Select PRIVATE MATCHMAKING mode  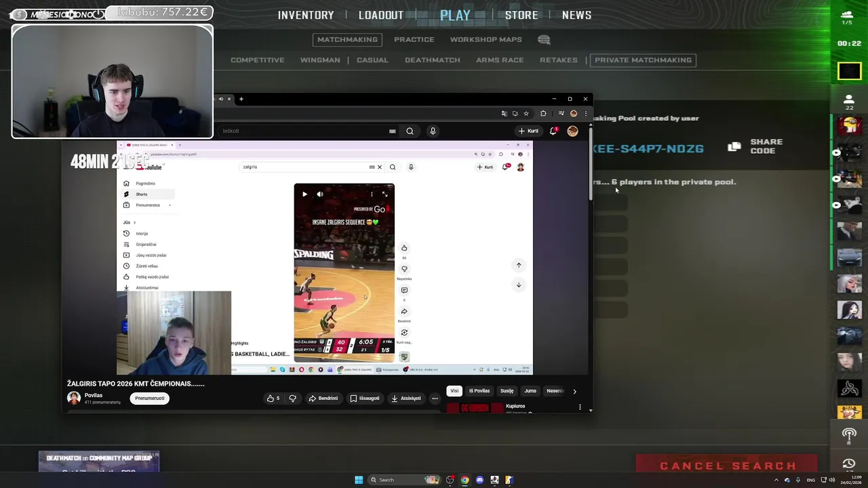click(643, 60)
